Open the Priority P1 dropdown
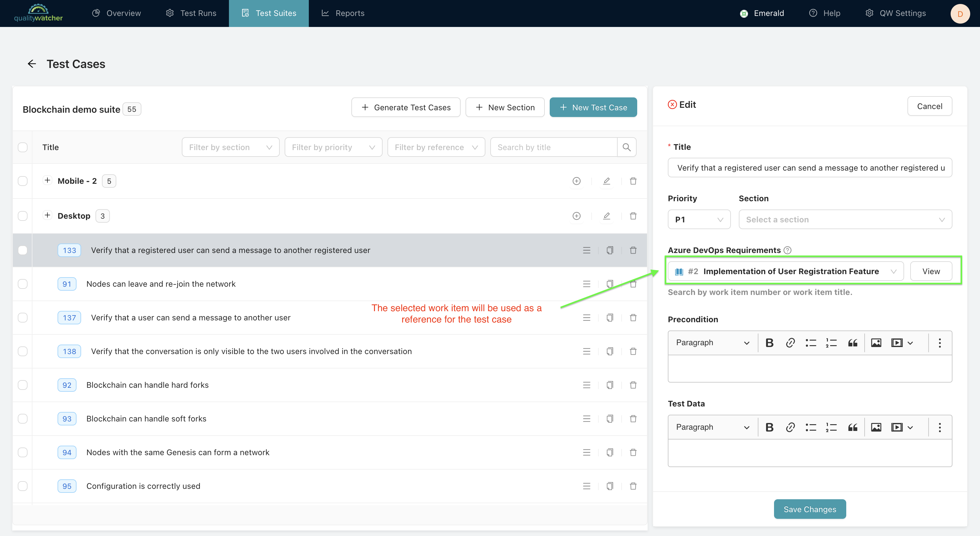The width and height of the screenshot is (980, 536). tap(699, 219)
